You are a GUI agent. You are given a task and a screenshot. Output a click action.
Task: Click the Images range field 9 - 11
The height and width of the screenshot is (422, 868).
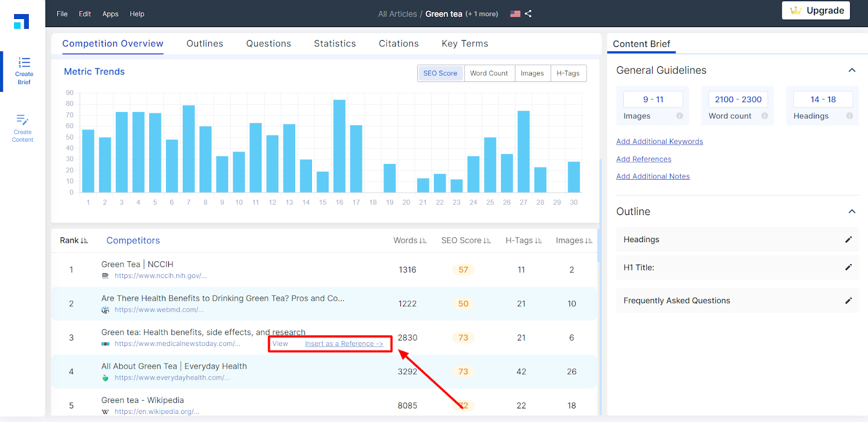(653, 99)
